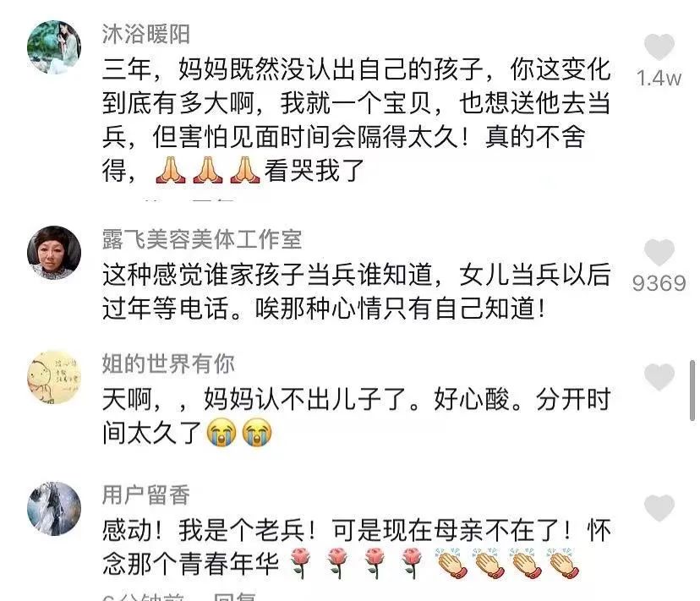Screen dimensions: 700x601
Task: Open username 露飞美容美体工作室
Action: point(202,239)
